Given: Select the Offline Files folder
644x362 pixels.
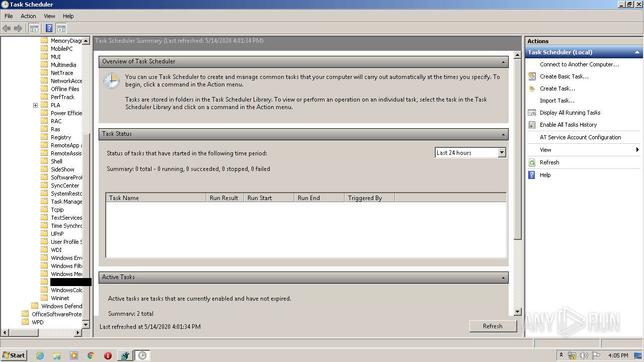Looking at the screenshot, I should pos(65,89).
